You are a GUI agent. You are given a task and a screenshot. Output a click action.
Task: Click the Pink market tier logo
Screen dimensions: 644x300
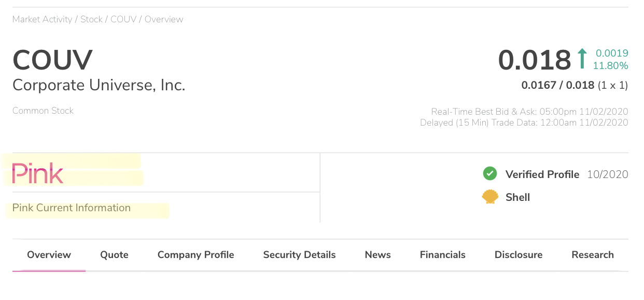point(37,174)
